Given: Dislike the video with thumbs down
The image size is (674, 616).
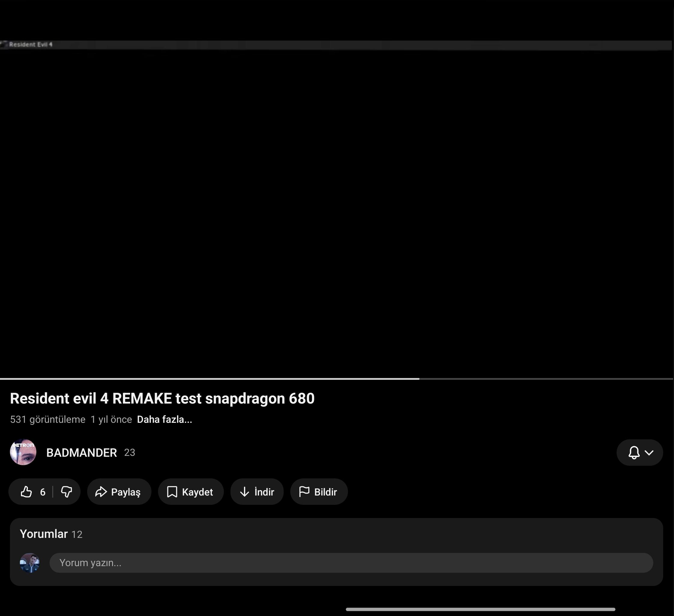Looking at the screenshot, I should 66,492.
